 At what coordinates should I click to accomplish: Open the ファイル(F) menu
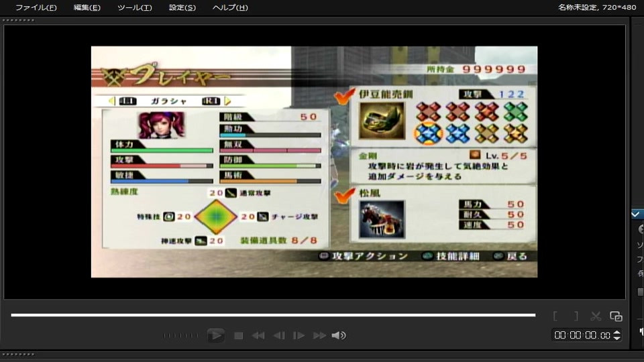pyautogui.click(x=36, y=7)
